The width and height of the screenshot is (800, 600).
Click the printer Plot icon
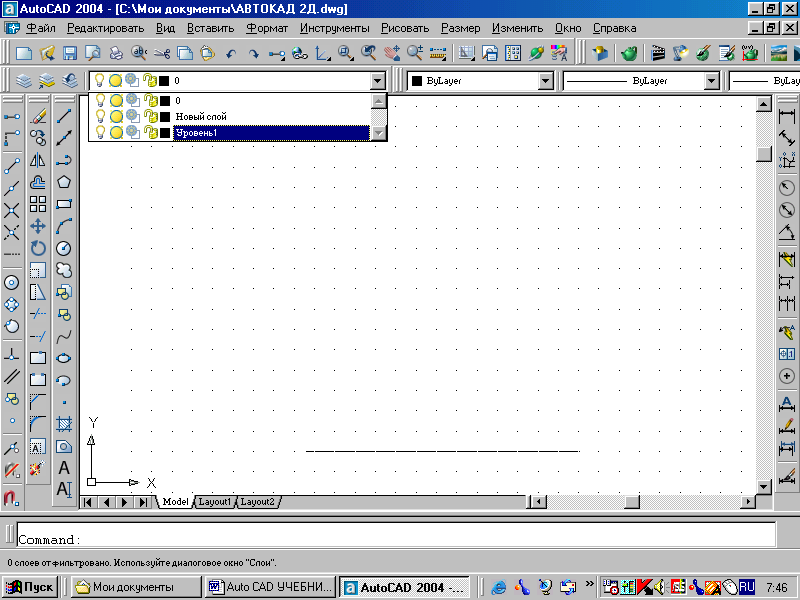coord(116,53)
